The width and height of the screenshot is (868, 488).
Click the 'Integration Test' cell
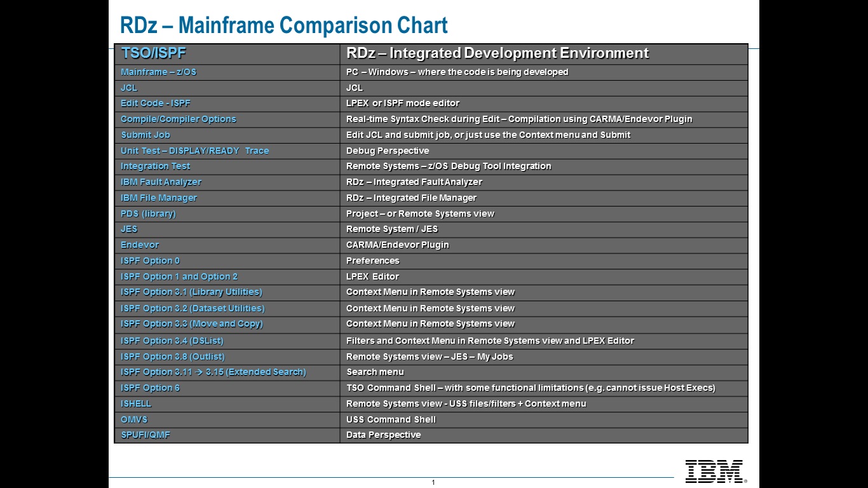point(227,166)
